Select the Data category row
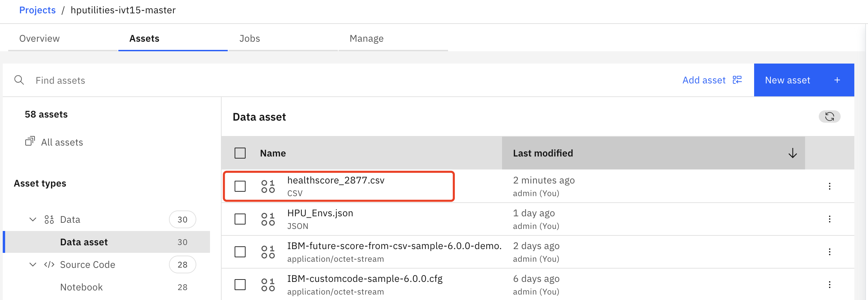The image size is (868, 300). (107, 219)
